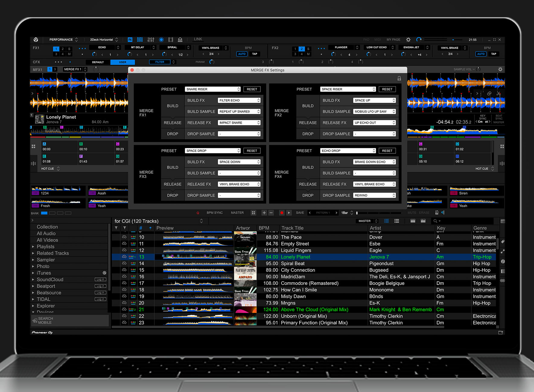The width and height of the screenshot is (534, 392).
Task: Reset the MERGE FX3 preset
Action: pyautogui.click(x=252, y=151)
